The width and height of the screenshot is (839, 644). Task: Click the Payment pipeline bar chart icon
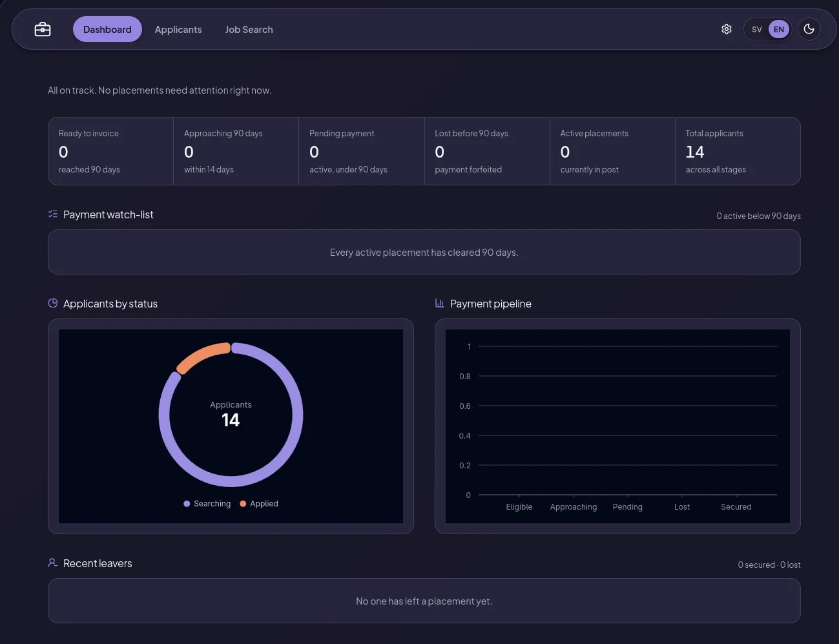tap(440, 303)
